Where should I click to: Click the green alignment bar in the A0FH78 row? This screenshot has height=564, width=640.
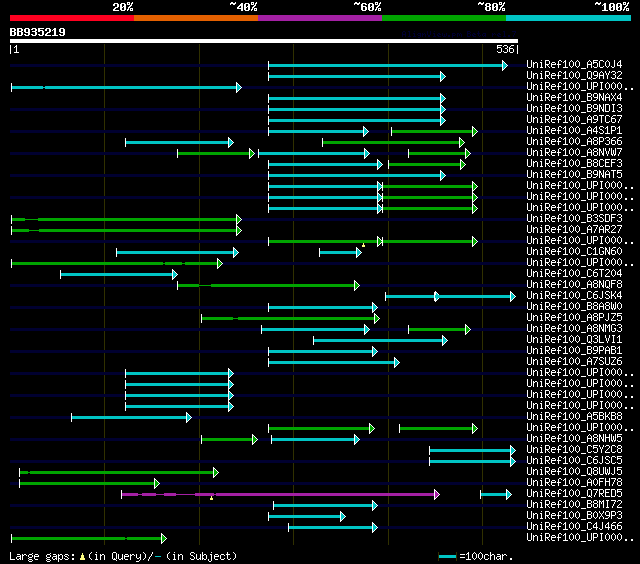pos(89,484)
